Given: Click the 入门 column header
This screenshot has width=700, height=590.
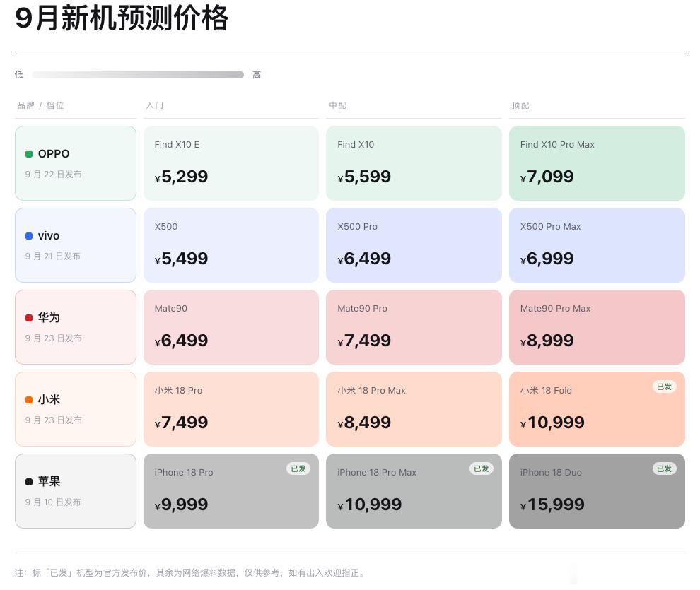Looking at the screenshot, I should pyautogui.click(x=154, y=105).
